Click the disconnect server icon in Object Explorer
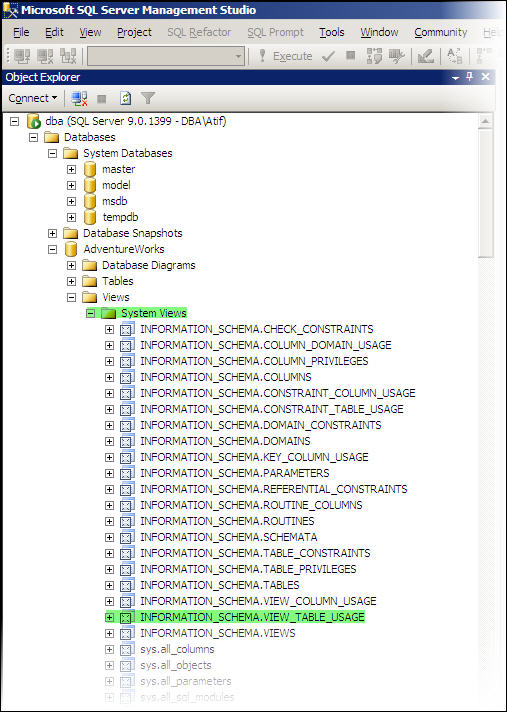507x712 pixels. (79, 98)
